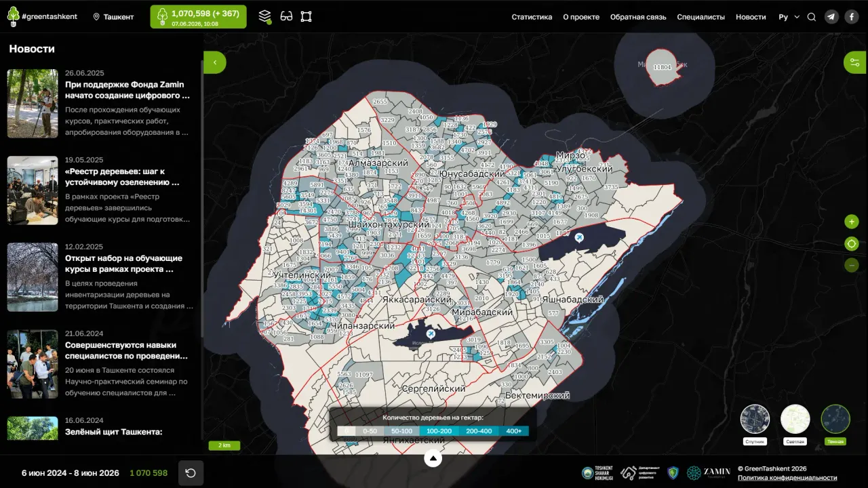Image resolution: width=868 pixels, height=488 pixels.
Task: Collapse the news side panel
Action: point(215,62)
